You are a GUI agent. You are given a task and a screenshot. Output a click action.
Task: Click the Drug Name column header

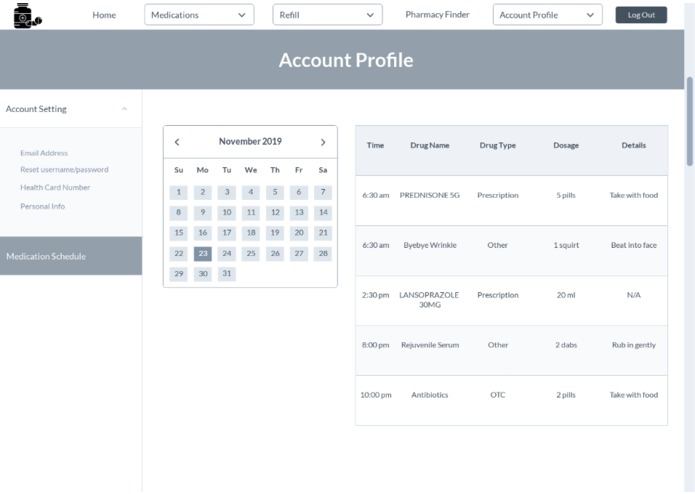[429, 145]
